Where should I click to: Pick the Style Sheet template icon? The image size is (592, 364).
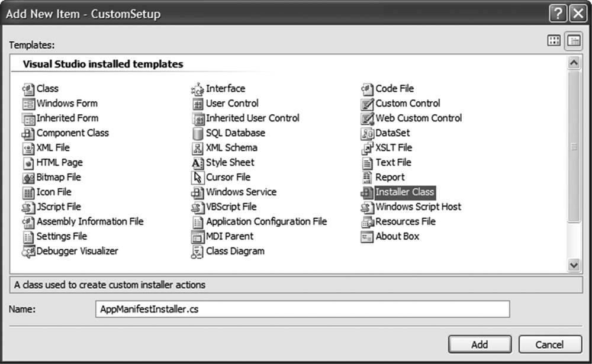(198, 163)
